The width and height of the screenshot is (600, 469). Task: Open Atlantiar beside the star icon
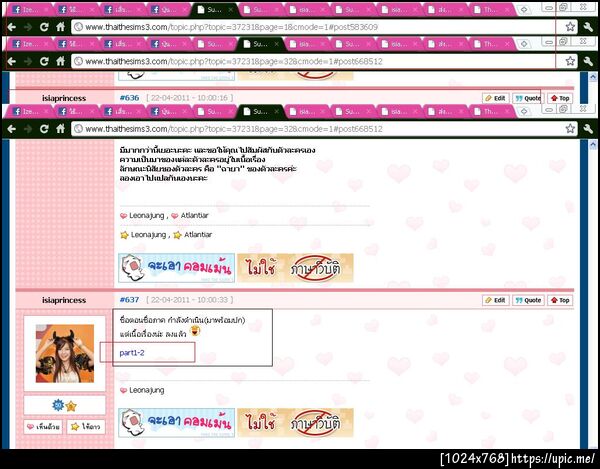(x=198, y=234)
